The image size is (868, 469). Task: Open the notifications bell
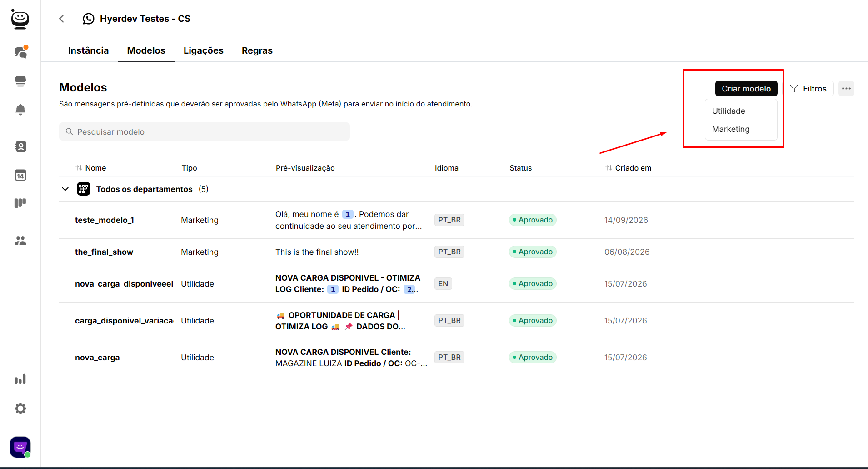pyautogui.click(x=20, y=110)
